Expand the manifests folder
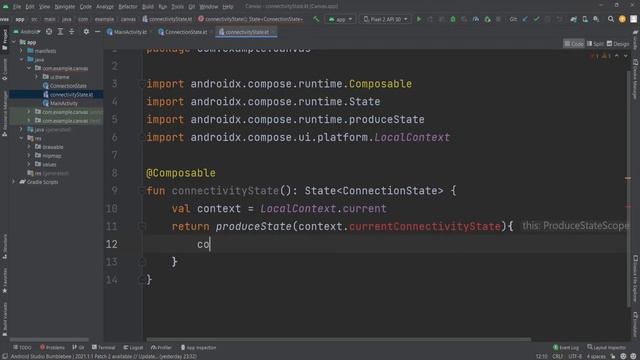The height and width of the screenshot is (360, 640). (21, 51)
